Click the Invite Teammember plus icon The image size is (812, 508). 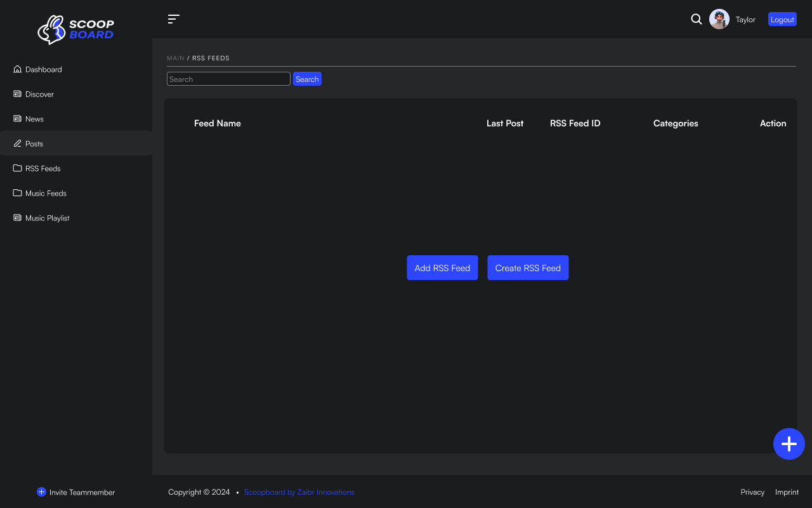click(x=42, y=492)
